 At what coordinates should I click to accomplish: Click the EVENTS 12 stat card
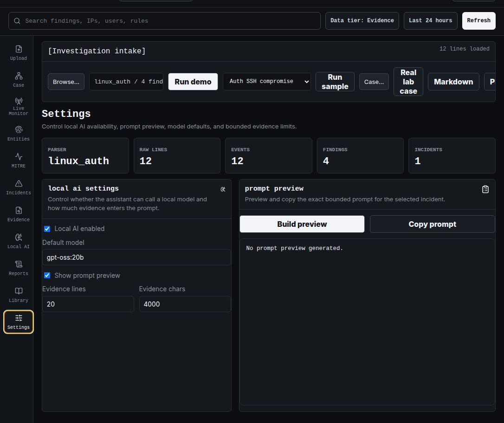click(268, 156)
